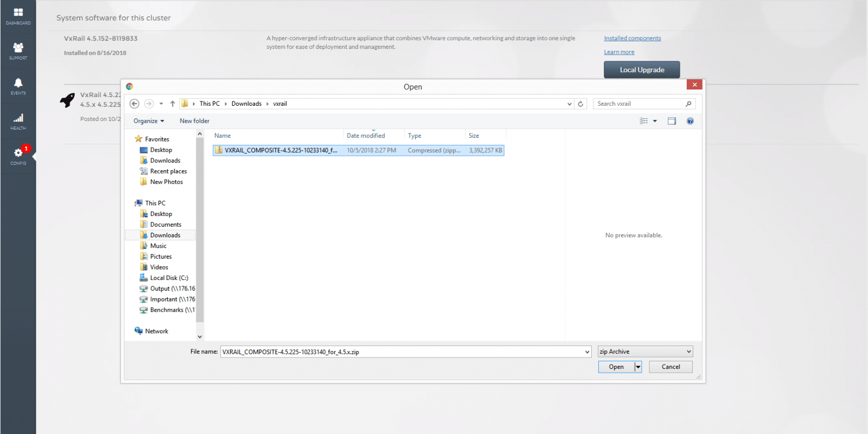Click the Chrome icon in dialog title

point(129,86)
